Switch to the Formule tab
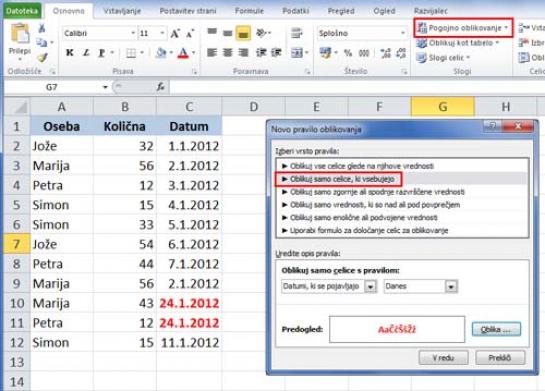545x391 pixels. pos(249,11)
